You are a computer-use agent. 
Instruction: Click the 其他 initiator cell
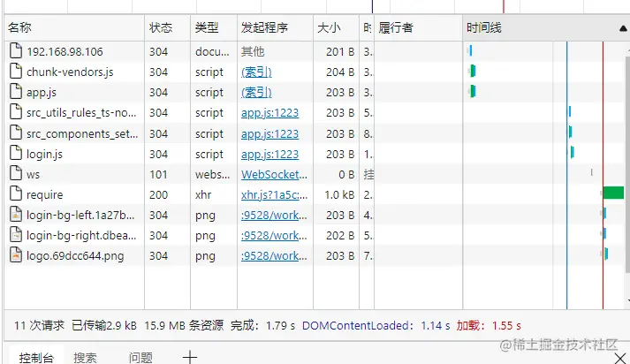tap(253, 52)
